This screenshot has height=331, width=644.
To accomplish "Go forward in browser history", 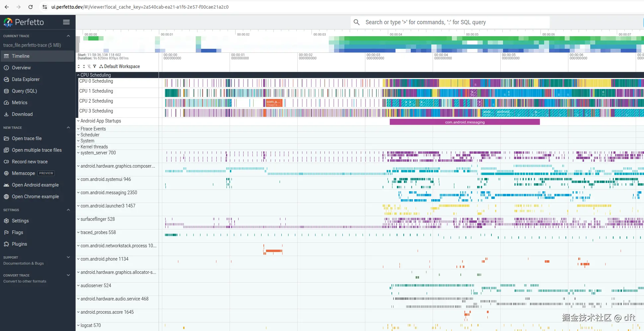I will tap(19, 7).
